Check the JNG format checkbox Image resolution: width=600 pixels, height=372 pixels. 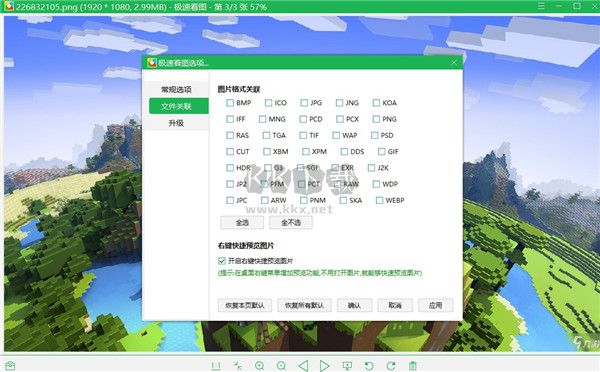tap(339, 103)
